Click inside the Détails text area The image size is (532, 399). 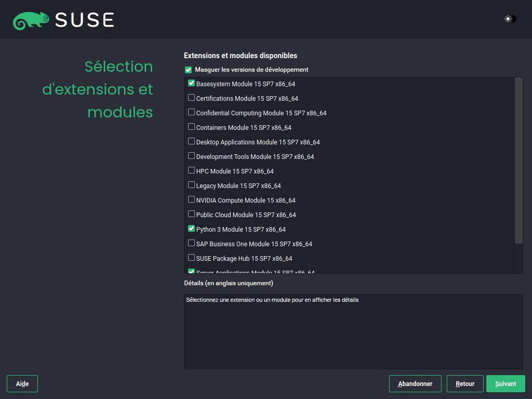pos(353,331)
